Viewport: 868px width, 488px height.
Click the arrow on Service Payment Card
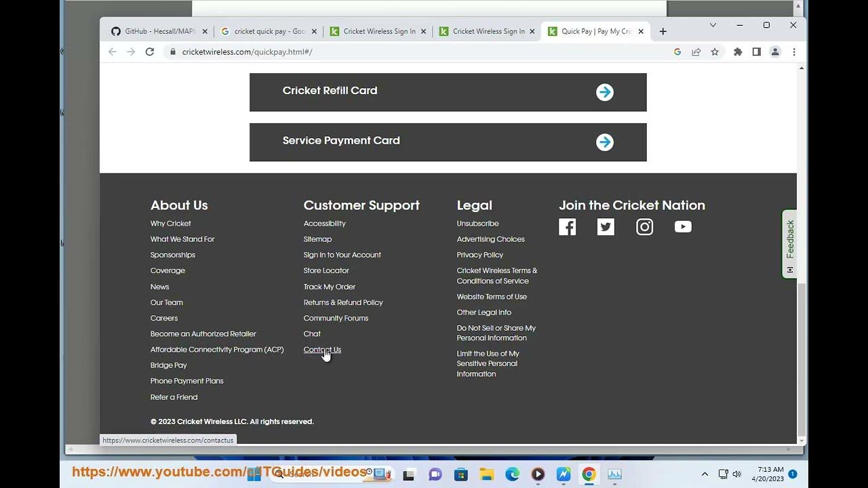coord(605,142)
